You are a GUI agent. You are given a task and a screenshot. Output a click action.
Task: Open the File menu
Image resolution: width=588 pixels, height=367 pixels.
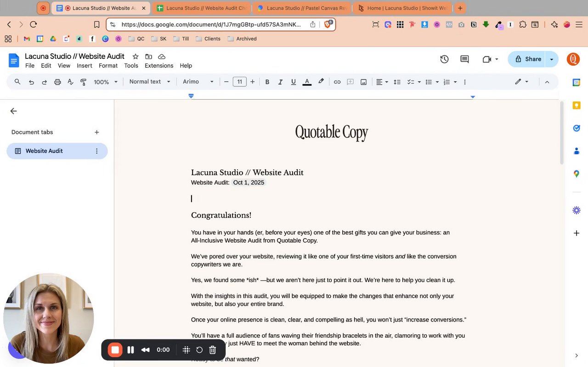point(30,66)
